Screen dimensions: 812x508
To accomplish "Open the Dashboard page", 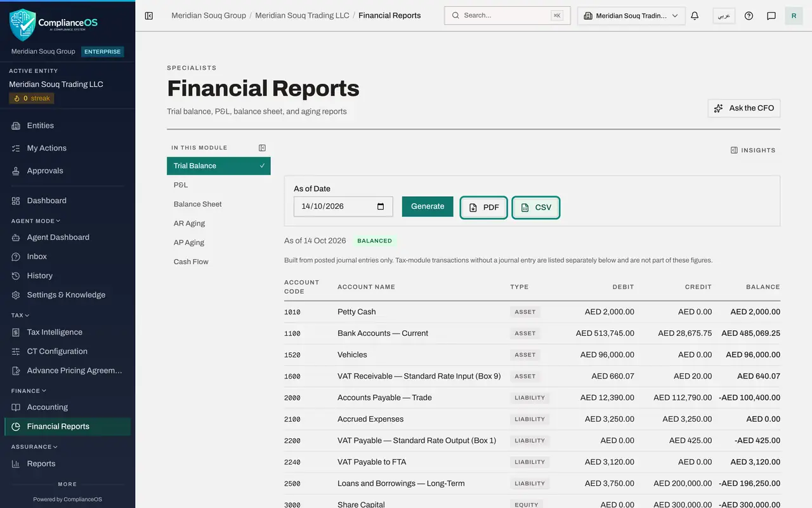I will click(67, 201).
